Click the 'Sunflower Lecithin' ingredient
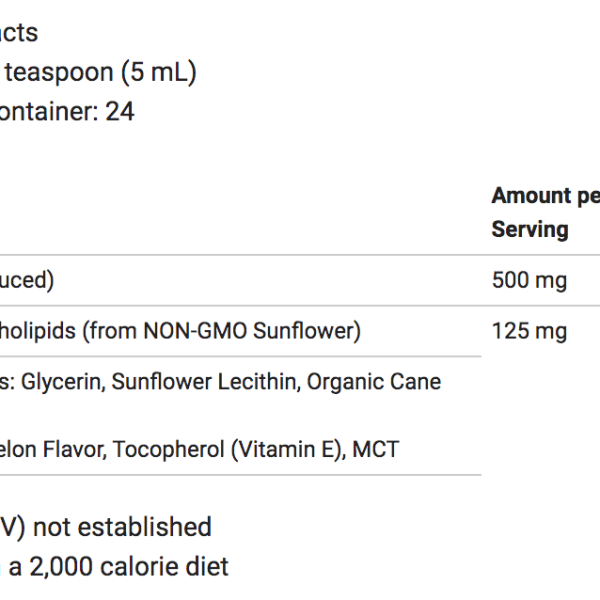This screenshot has height=600, width=600. click(206, 382)
